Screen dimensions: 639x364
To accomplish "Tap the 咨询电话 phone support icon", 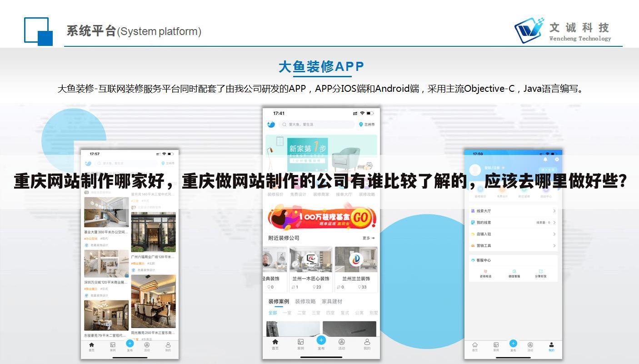I will pos(485,273).
